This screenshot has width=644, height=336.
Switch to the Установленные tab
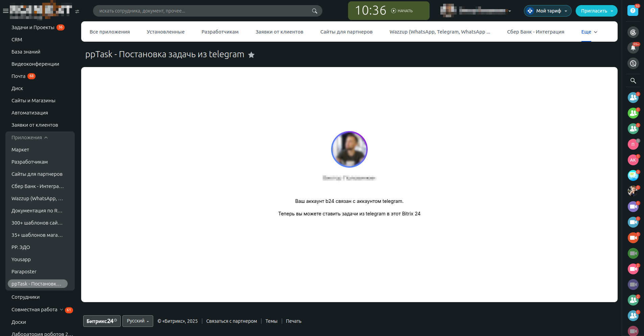[x=166, y=32]
